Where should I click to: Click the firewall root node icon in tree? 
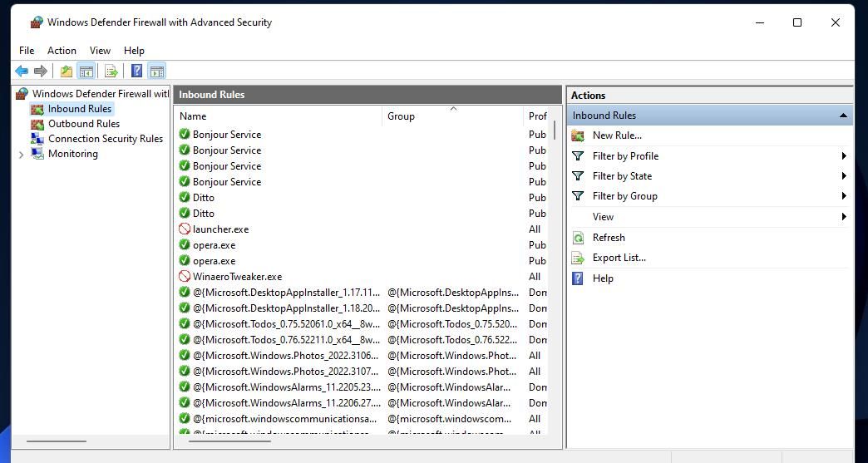click(22, 93)
